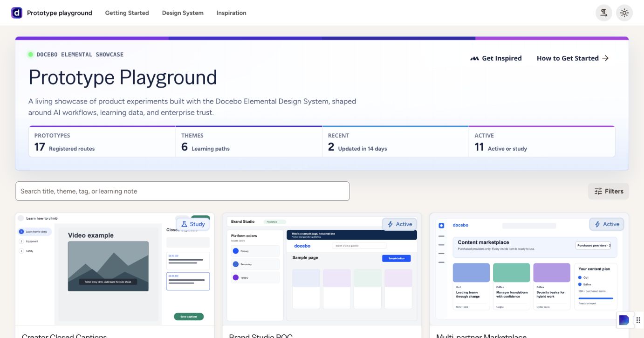The image size is (644, 338).
Task: Open the Content marketplace preview thumbnail
Action: click(x=529, y=269)
